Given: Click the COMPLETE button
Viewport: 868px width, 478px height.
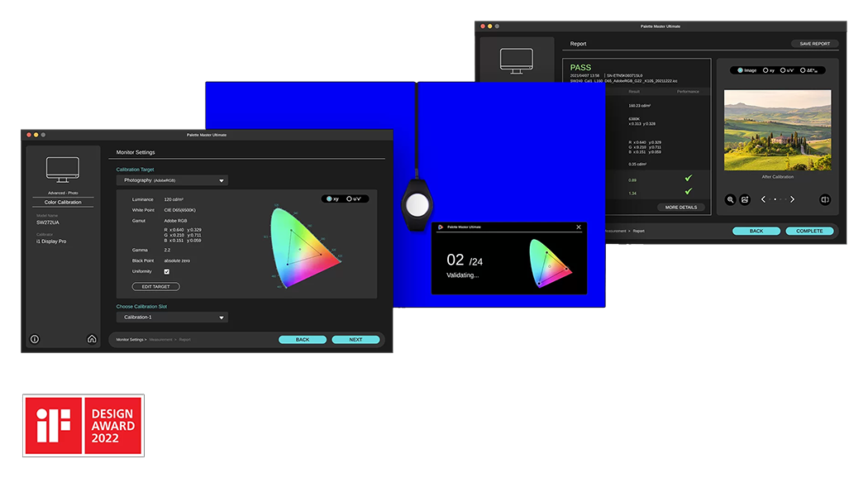Looking at the screenshot, I should coord(809,231).
